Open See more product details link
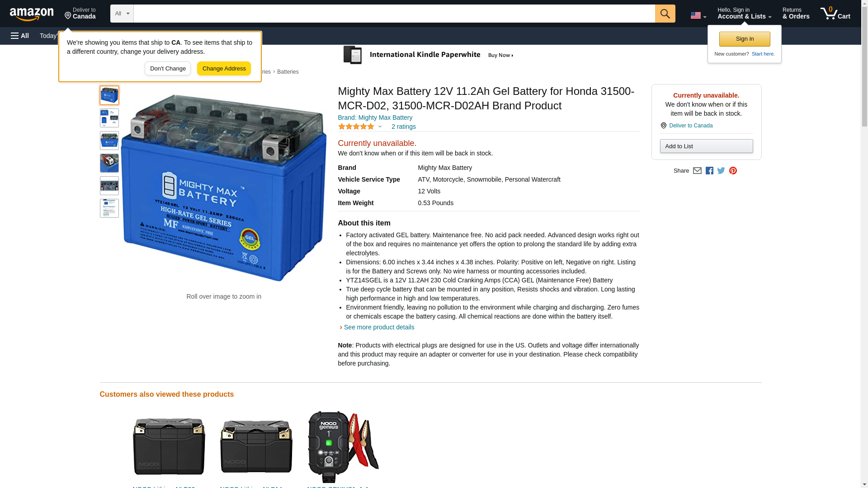The height and width of the screenshot is (488, 868). pyautogui.click(x=379, y=327)
